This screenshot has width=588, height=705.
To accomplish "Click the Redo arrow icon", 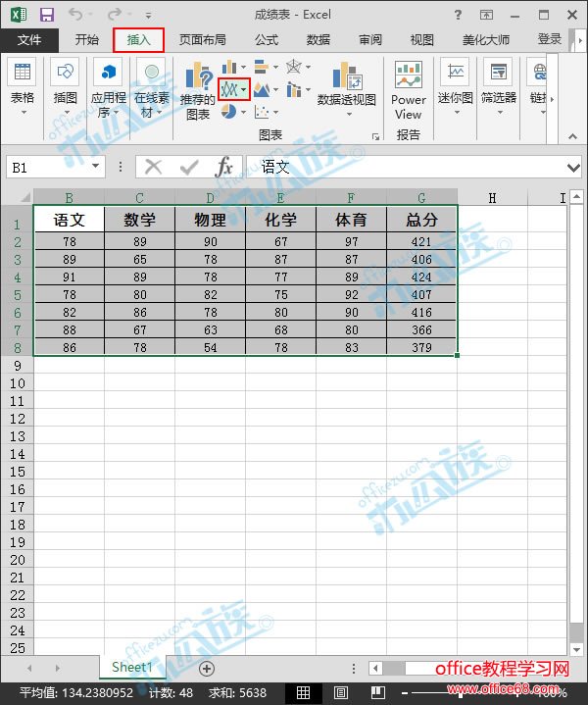I will [115, 14].
